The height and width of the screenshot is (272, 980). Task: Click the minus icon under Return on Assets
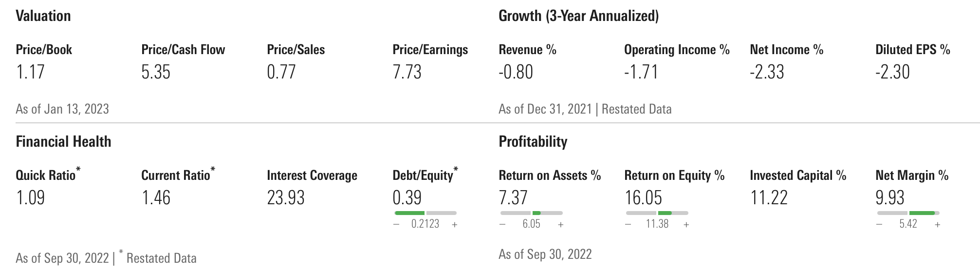(502, 225)
